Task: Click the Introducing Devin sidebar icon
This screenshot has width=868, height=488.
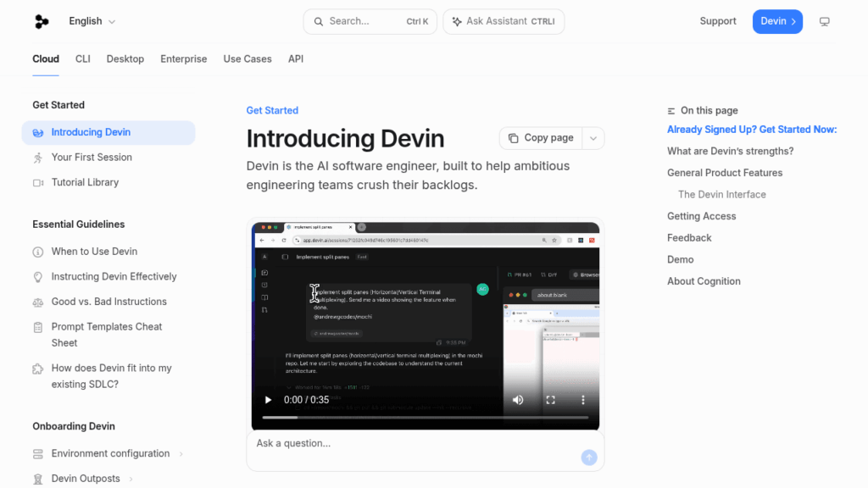Action: click(x=37, y=133)
